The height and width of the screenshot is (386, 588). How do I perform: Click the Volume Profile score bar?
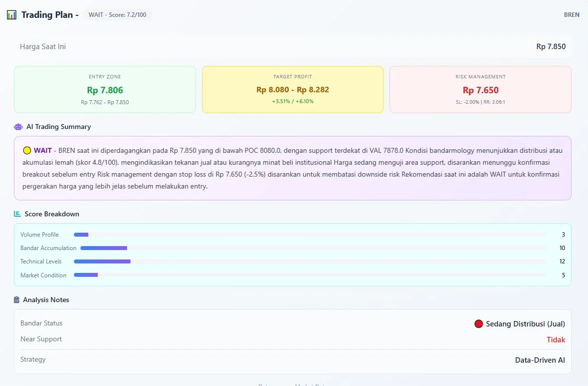(x=310, y=235)
